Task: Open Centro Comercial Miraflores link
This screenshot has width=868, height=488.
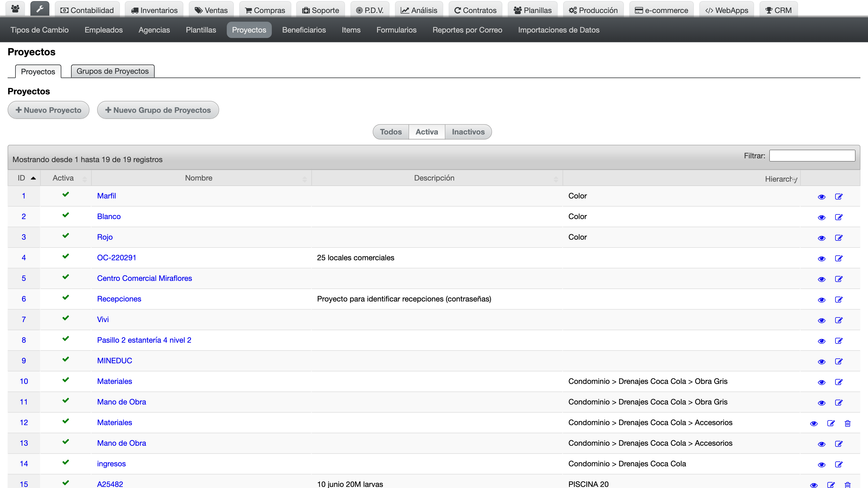Action: [x=145, y=278]
